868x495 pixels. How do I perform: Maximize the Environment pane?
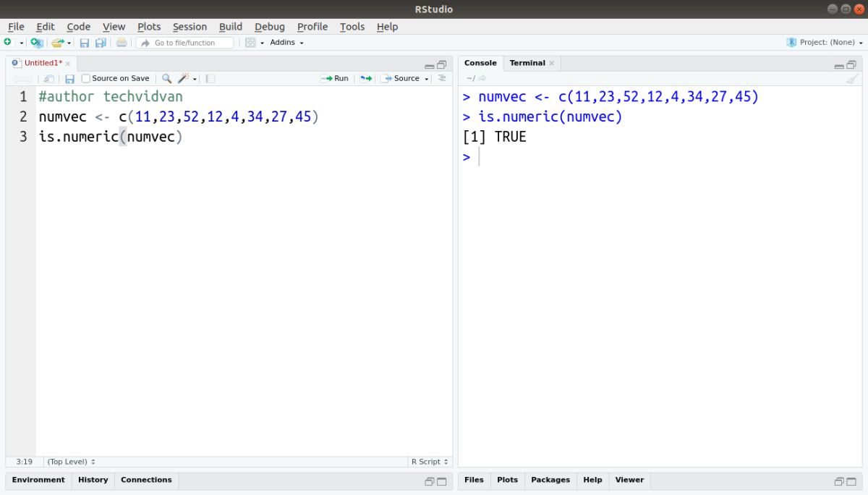coord(442,481)
